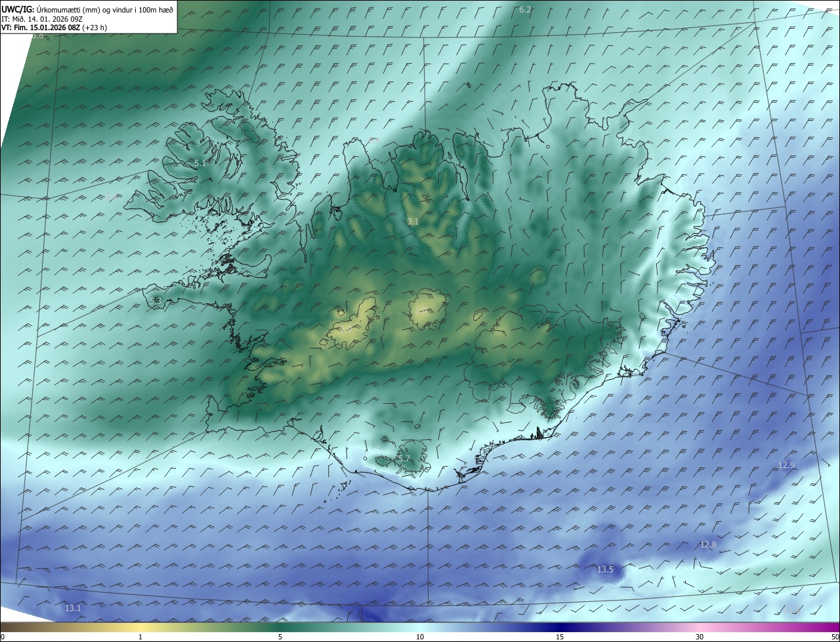Click the 50 tick label on the colour scale

(835, 637)
